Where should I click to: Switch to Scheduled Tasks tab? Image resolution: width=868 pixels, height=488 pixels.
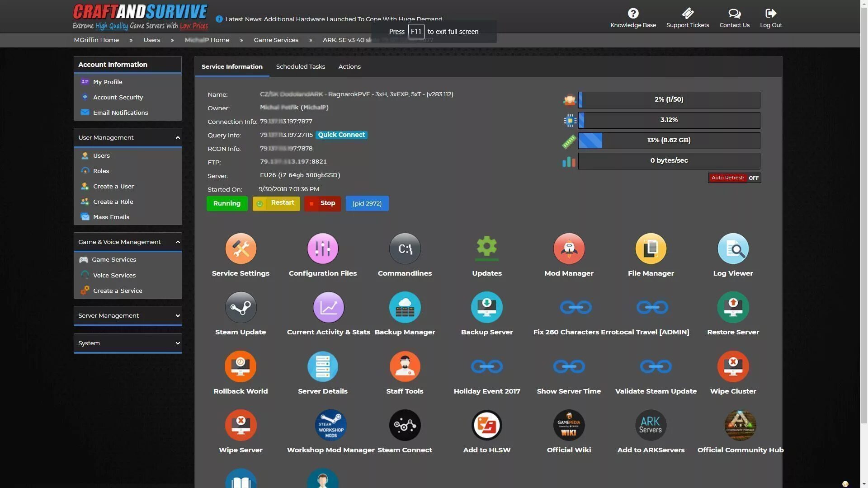(300, 67)
